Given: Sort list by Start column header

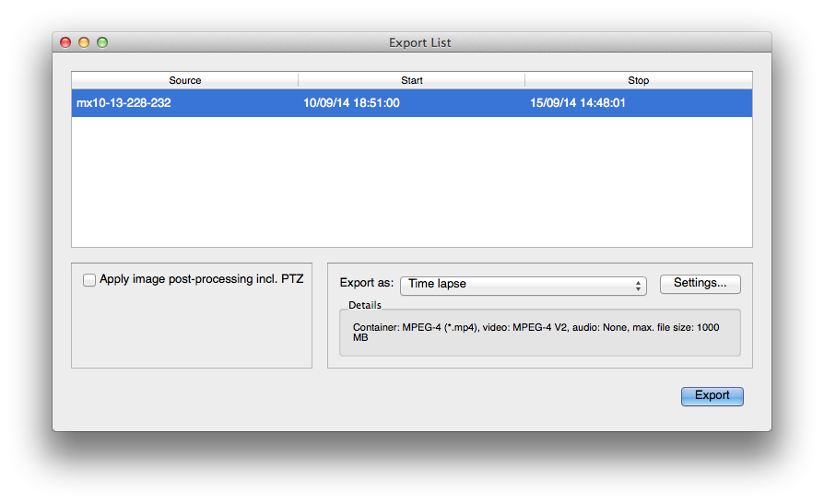Looking at the screenshot, I should tap(412, 80).
